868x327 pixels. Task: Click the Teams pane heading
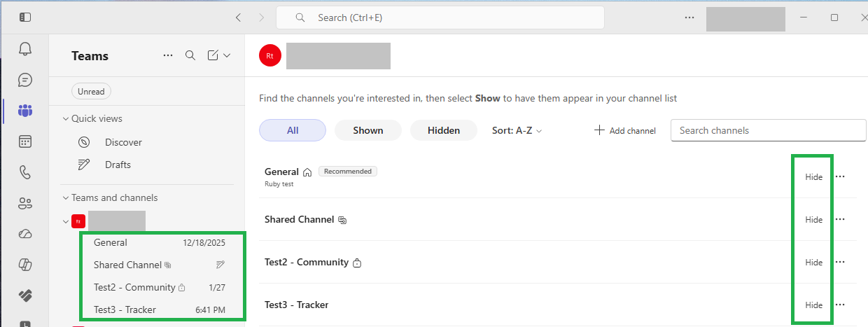90,56
